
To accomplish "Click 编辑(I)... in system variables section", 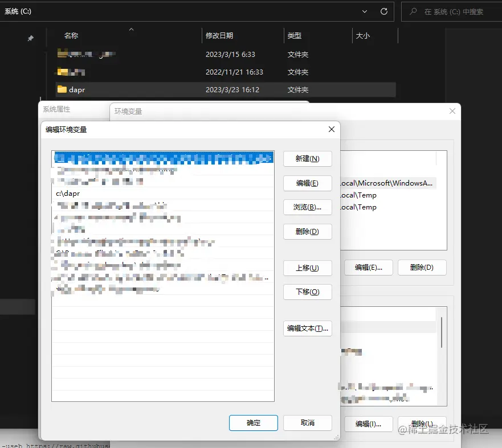I will click(x=369, y=424).
